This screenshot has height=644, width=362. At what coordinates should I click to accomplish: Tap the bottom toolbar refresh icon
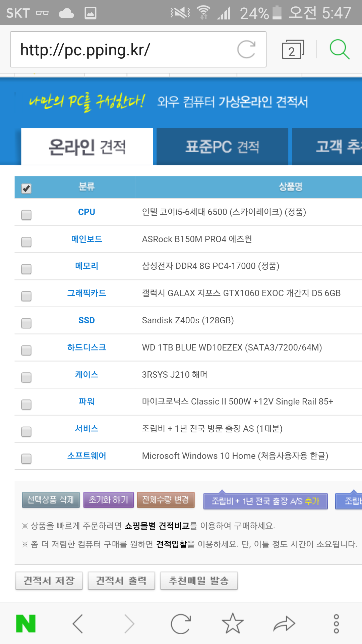[x=181, y=624]
